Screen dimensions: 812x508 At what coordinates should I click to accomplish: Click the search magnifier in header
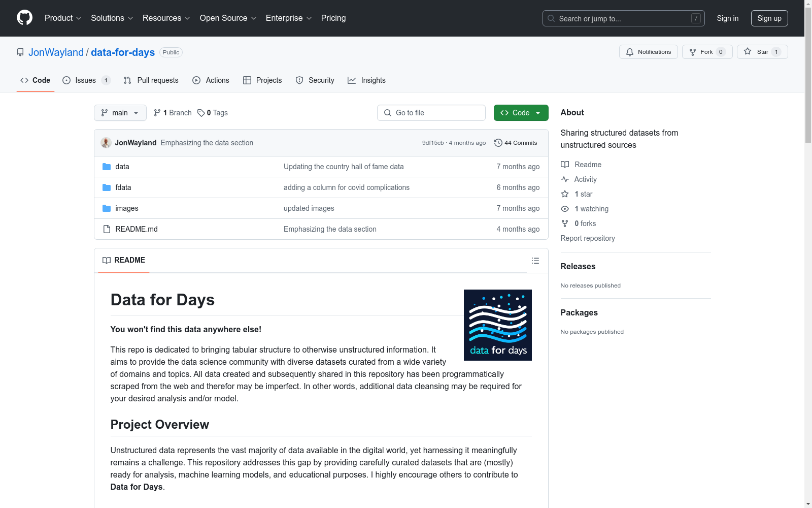(551, 18)
